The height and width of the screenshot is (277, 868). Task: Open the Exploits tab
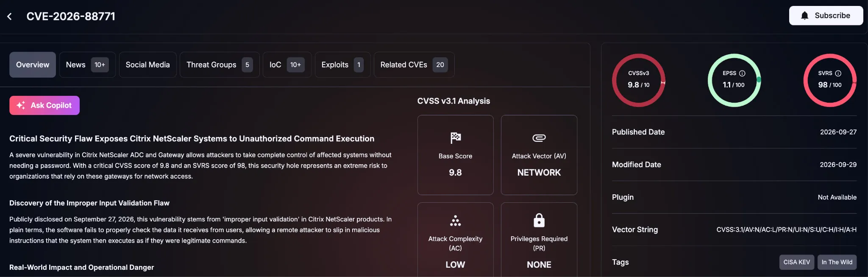click(x=342, y=65)
